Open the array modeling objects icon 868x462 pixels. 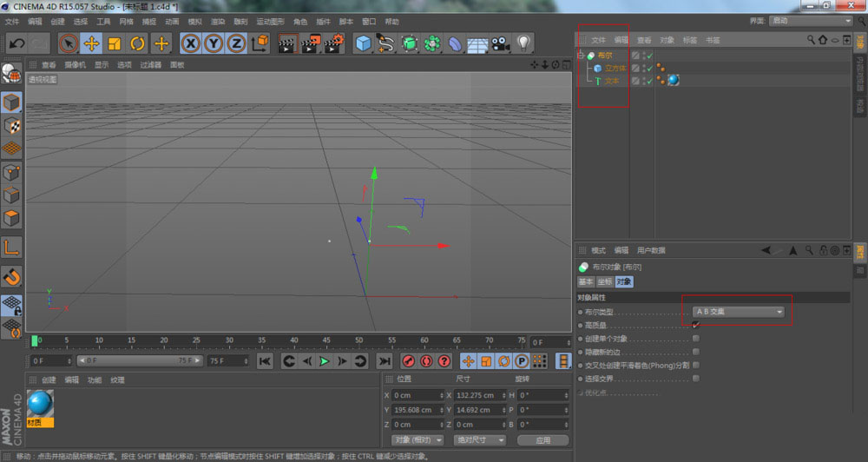coord(431,43)
